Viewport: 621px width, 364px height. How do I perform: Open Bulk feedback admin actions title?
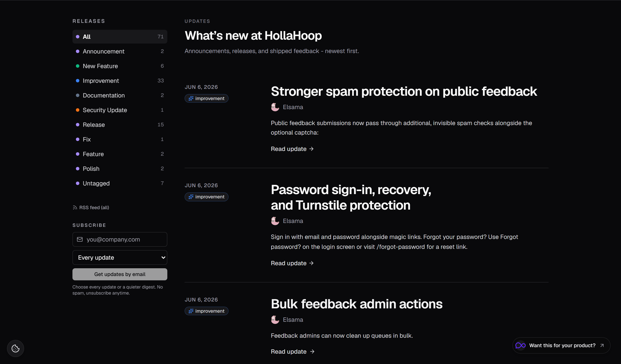(357, 304)
